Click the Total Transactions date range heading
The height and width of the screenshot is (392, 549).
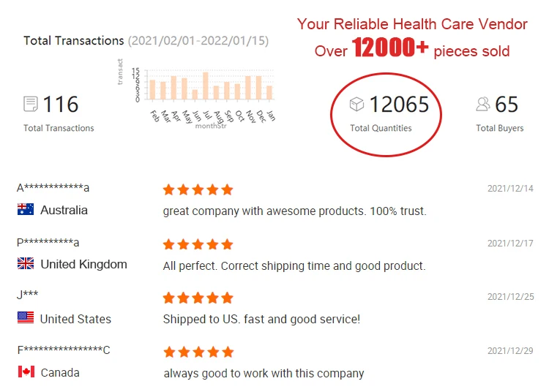pyautogui.click(x=146, y=40)
